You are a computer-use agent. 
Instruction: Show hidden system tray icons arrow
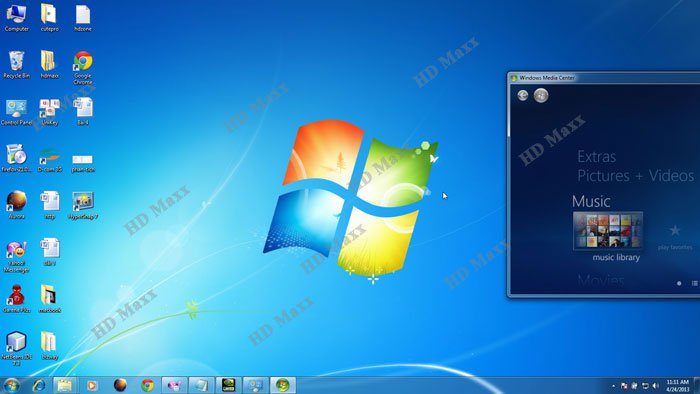[613, 386]
